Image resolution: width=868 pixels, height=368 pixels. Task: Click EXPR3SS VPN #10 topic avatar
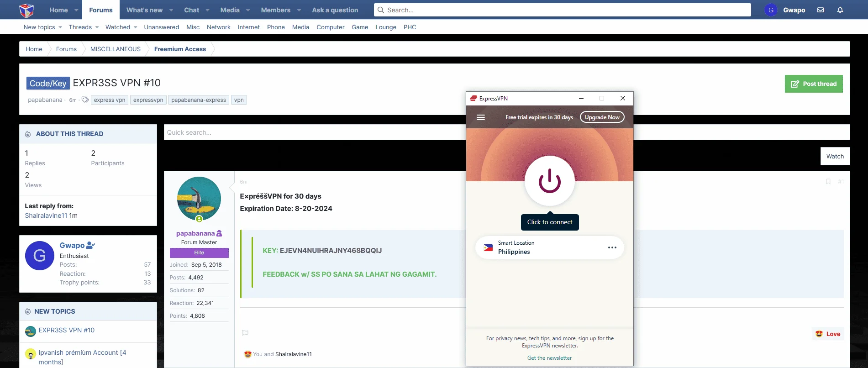31,331
